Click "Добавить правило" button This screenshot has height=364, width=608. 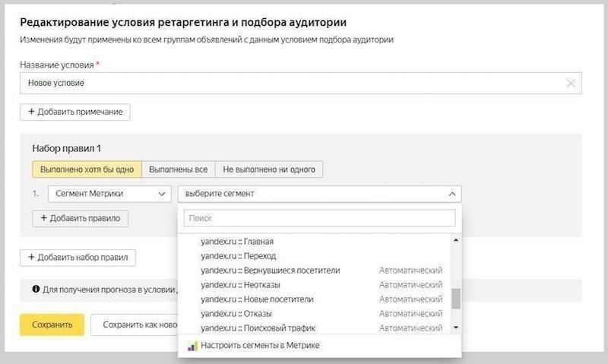(x=80, y=218)
